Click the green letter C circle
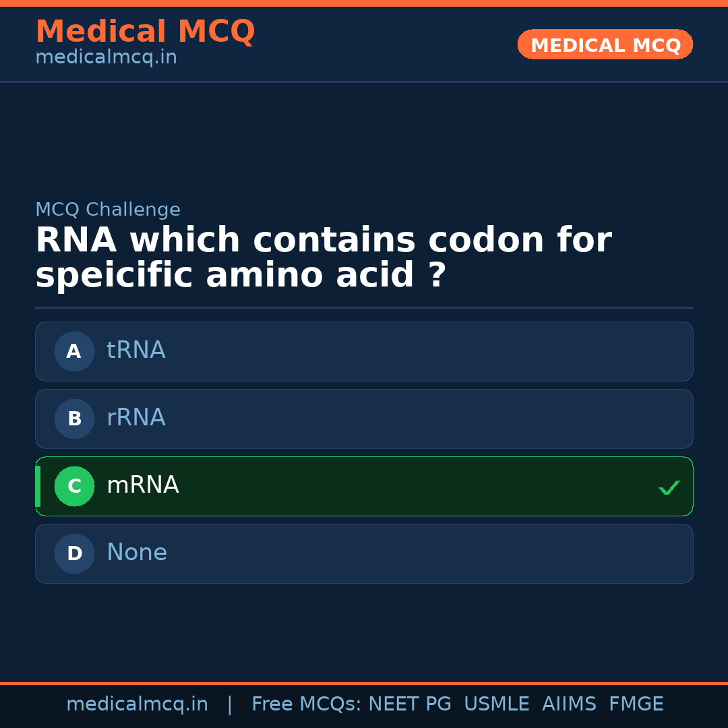 74,486
